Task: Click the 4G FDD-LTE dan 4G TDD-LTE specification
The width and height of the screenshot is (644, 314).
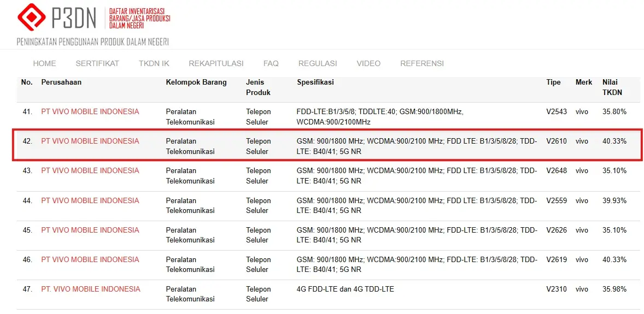Action: (x=346, y=289)
